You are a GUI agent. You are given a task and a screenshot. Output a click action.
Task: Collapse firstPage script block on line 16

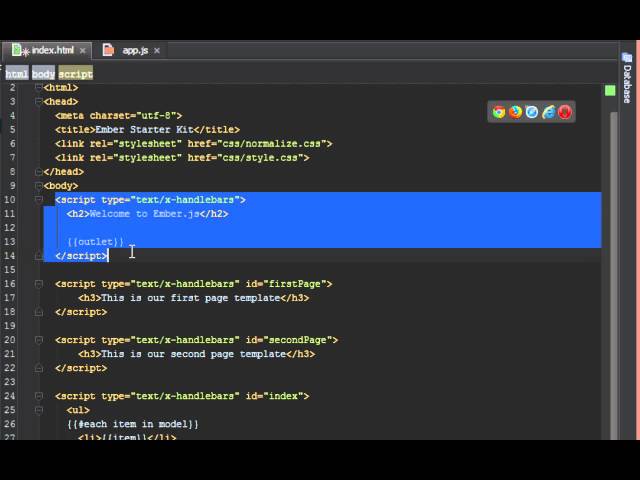click(38, 284)
